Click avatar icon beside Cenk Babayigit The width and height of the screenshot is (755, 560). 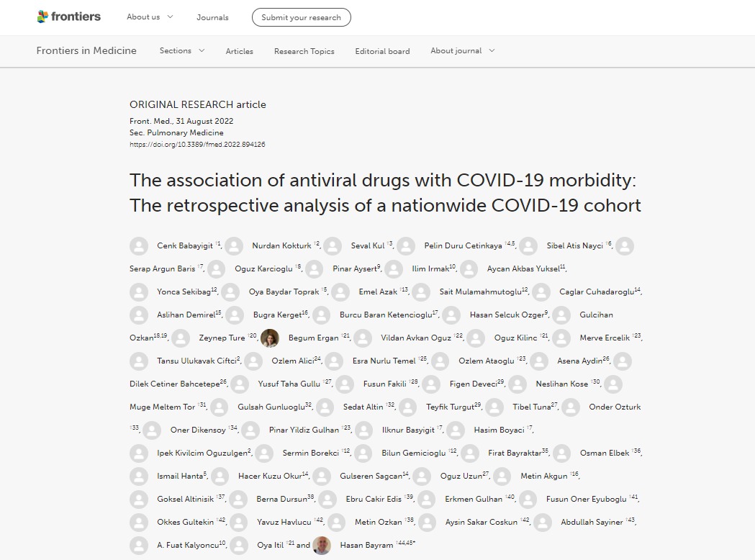139,245
